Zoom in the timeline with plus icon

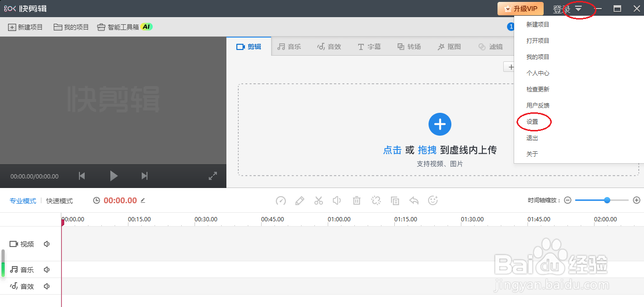636,200
